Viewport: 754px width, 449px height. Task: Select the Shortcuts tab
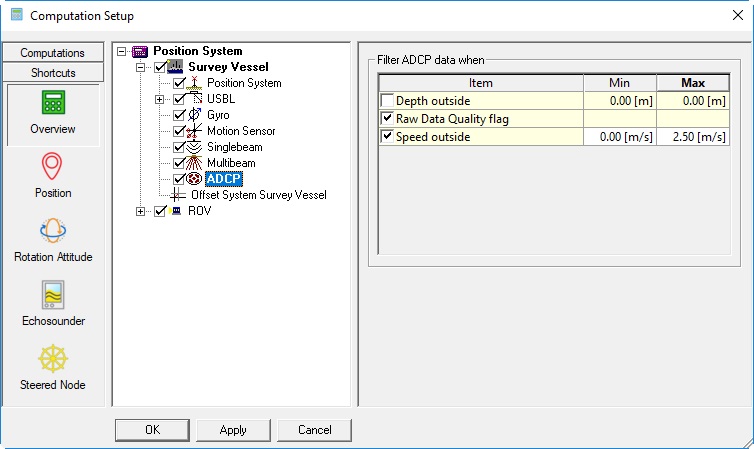(52, 73)
